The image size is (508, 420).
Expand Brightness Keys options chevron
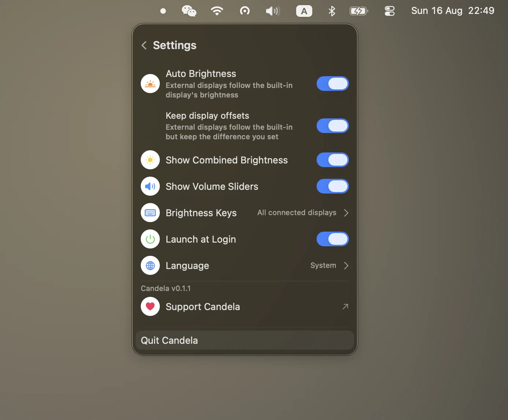coord(346,213)
